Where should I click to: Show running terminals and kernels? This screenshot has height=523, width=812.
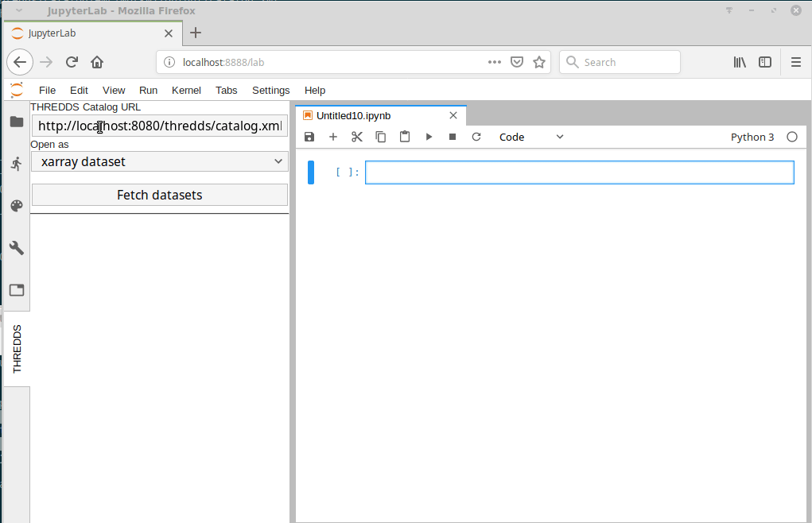tap(16, 164)
